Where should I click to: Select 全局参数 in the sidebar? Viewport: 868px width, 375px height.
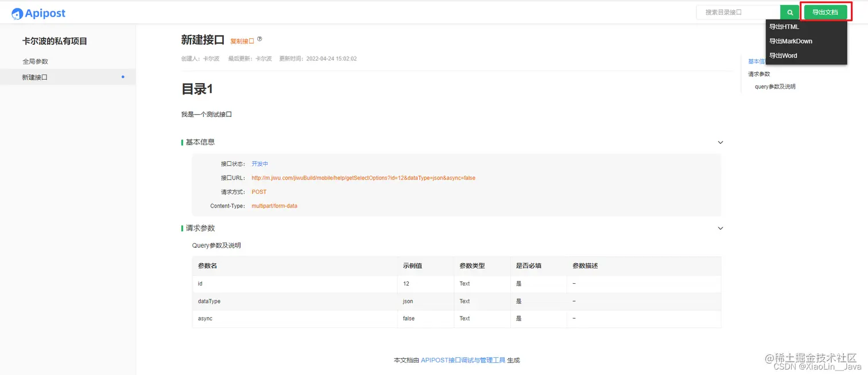coord(35,61)
